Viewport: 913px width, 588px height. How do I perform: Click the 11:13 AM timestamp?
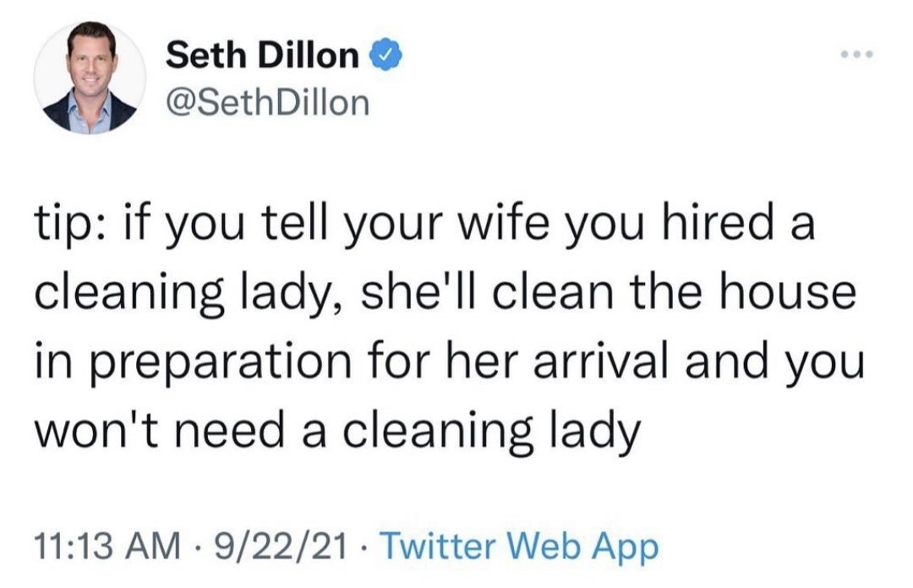coord(107,547)
